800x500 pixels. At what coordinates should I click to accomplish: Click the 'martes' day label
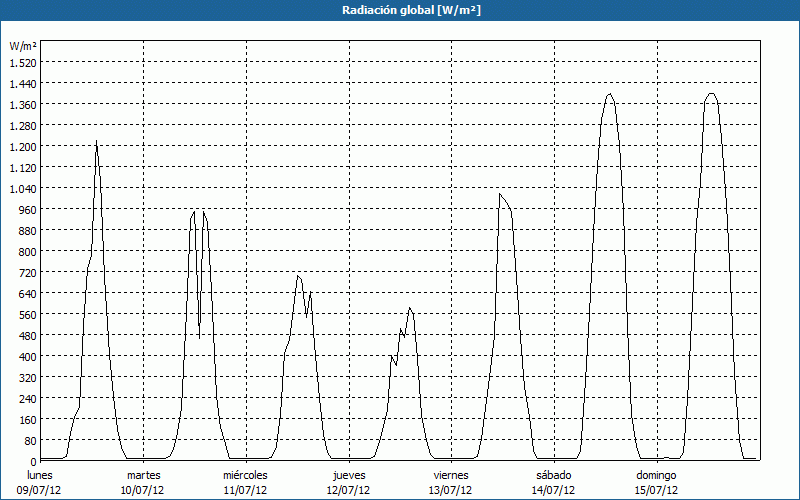coord(144,475)
